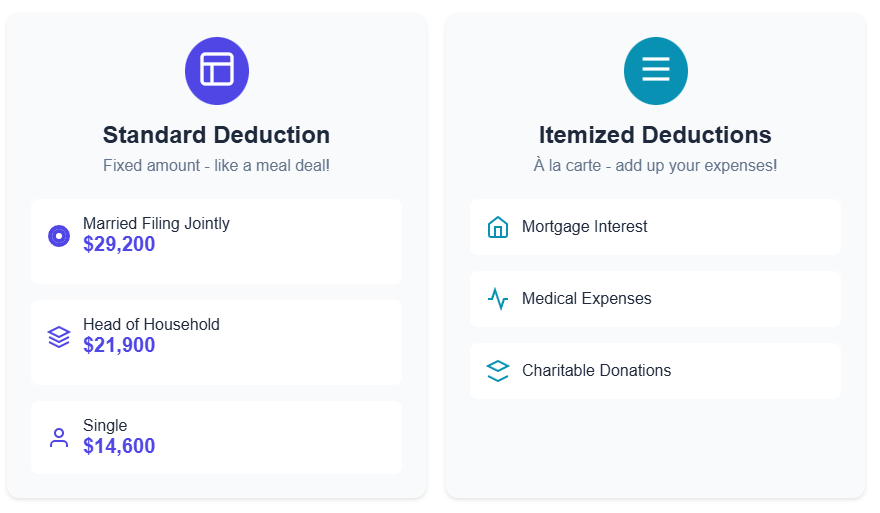Click the teal list icon above Itemized Deductions
The height and width of the screenshot is (513, 880).
655,70
